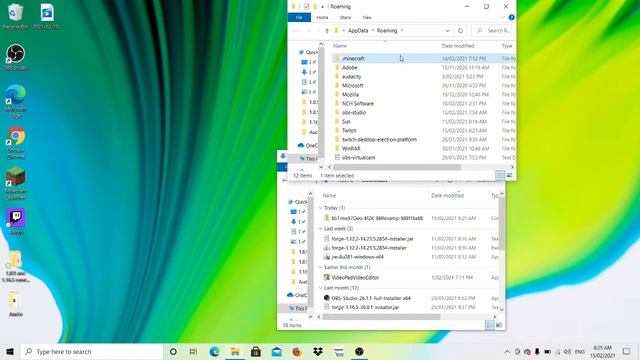Switch to File Explorer on the taskbar
The height and width of the screenshot is (360, 640).
235,351
